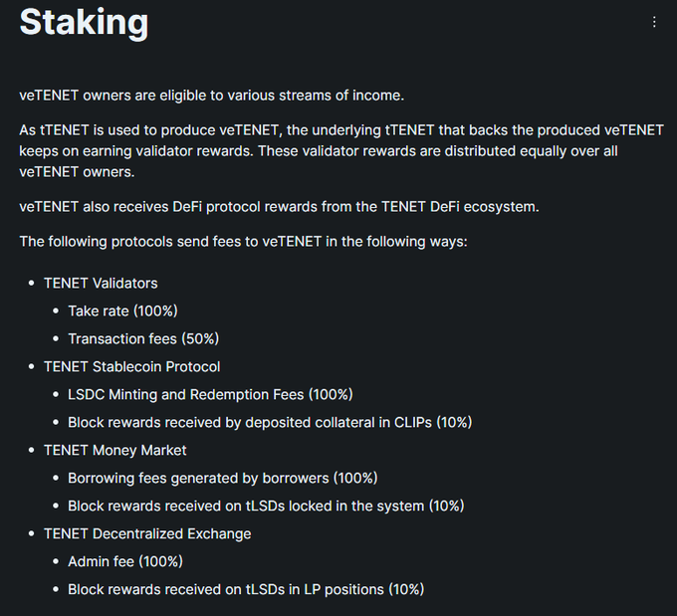Click the Take rate (100%) bullet
The width and height of the screenshot is (677, 616).
122,311
